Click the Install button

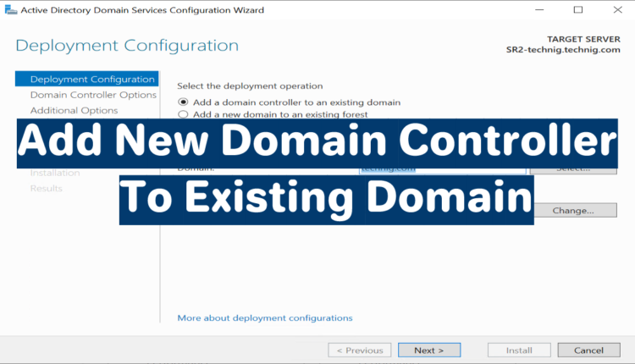519,350
